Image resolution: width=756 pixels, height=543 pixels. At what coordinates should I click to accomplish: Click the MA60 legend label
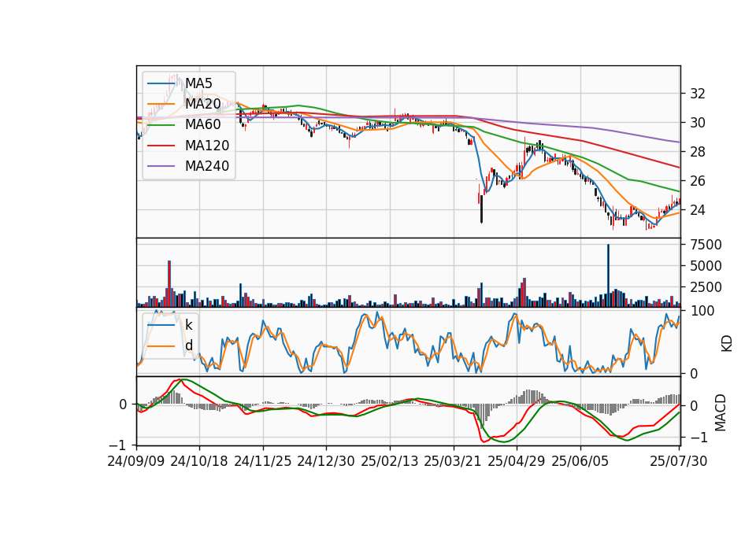click(x=203, y=124)
